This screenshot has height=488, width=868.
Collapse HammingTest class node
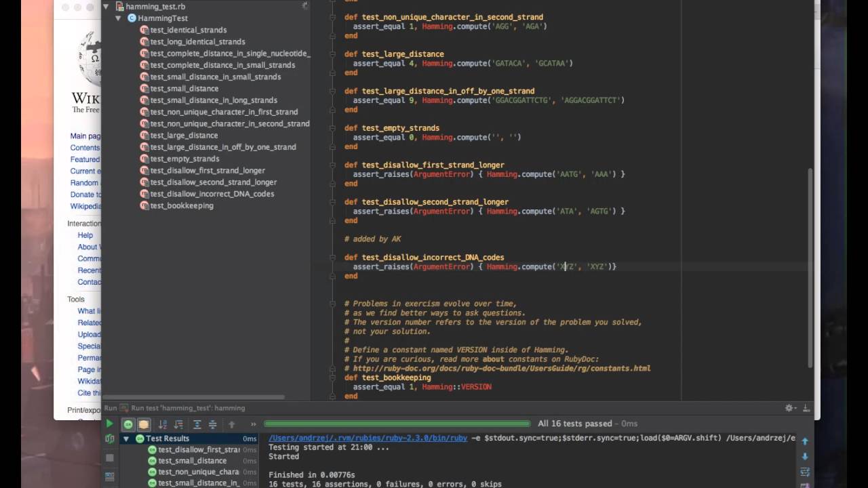[119, 18]
